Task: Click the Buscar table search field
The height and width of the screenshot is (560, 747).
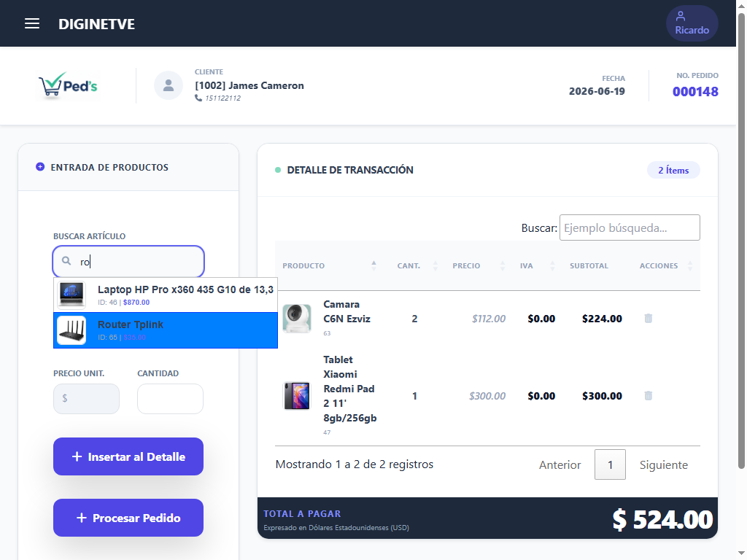Action: [630, 227]
